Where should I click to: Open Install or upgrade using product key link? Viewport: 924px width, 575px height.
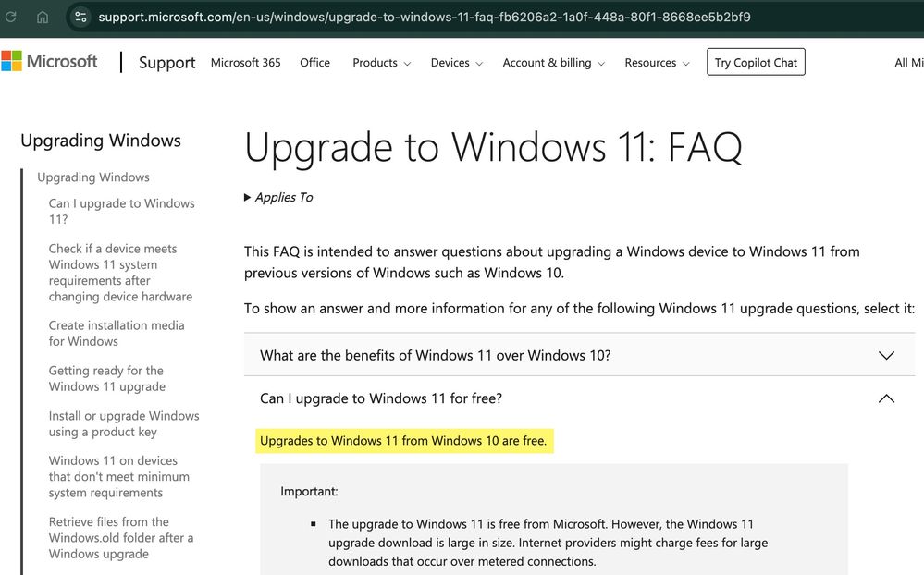coord(124,423)
